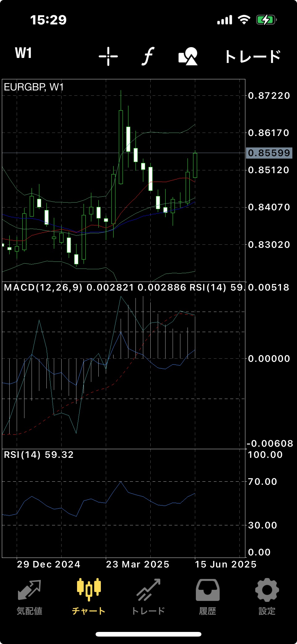The image size is (297, 644).
Task: Open the W1 timeframe selector
Action: (24, 53)
